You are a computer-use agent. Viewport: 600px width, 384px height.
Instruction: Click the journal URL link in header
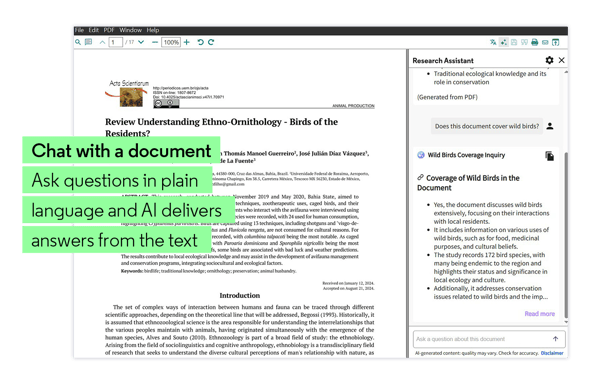pos(181,88)
